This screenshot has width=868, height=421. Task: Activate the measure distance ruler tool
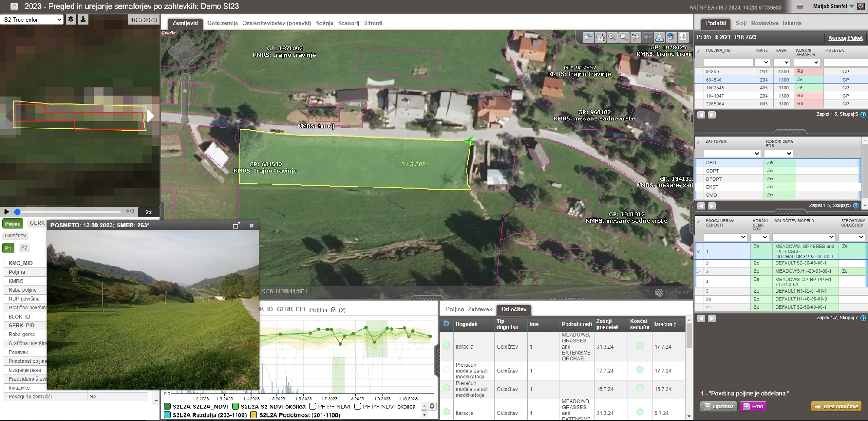(659, 37)
